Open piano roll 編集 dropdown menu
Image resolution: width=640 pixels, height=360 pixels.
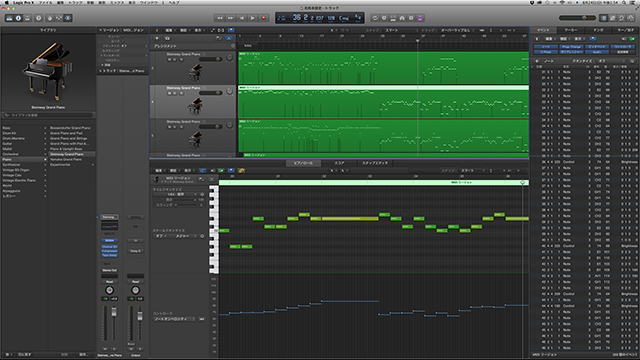(159, 170)
